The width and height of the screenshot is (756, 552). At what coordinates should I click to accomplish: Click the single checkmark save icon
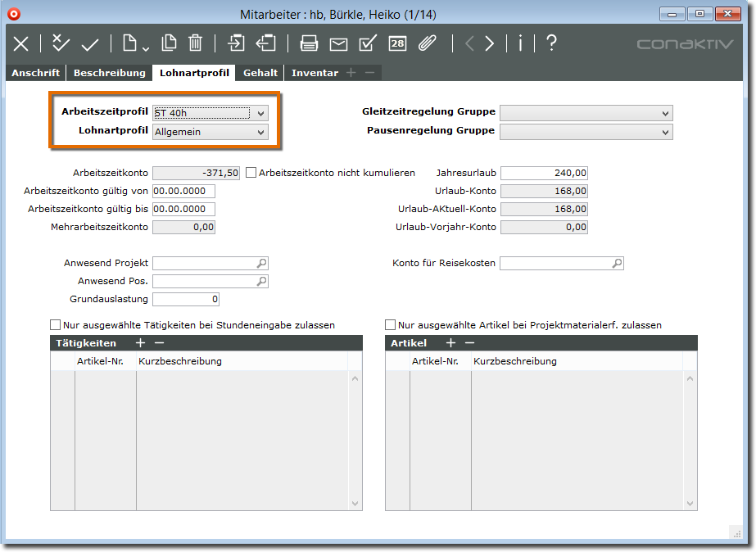[89, 44]
